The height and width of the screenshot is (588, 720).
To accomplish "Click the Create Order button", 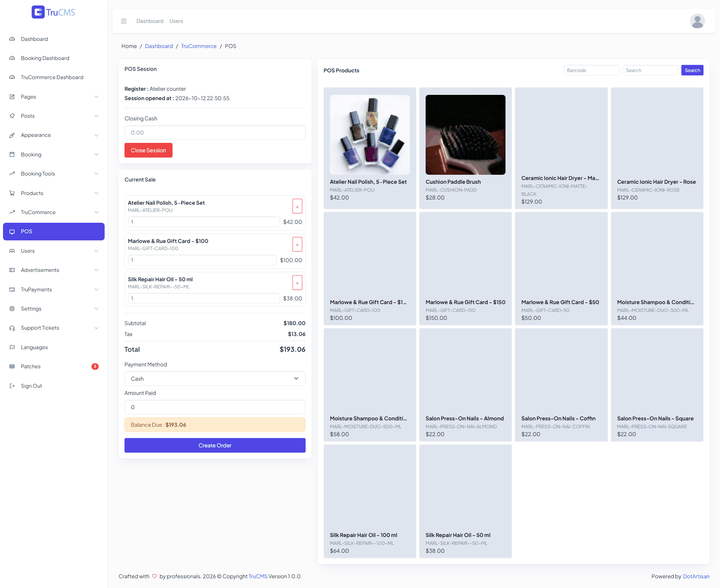I will pos(215,445).
